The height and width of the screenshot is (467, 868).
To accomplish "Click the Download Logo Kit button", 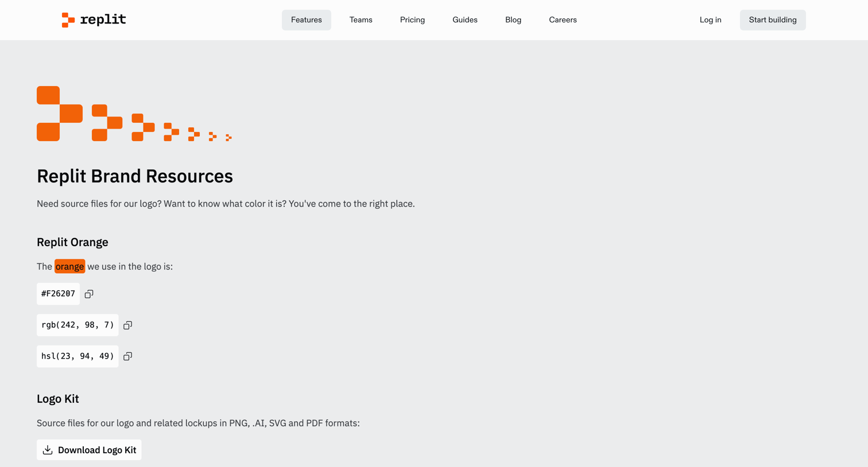I will pos(89,450).
